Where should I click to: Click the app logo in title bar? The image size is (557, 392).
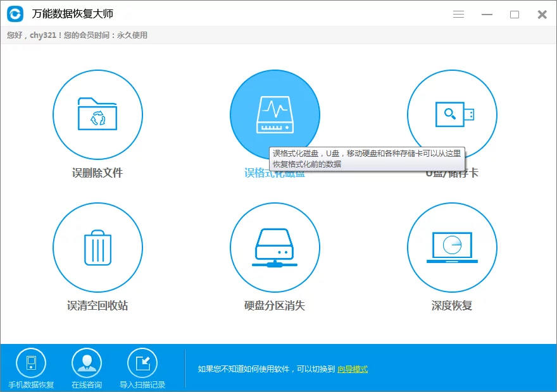14,14
